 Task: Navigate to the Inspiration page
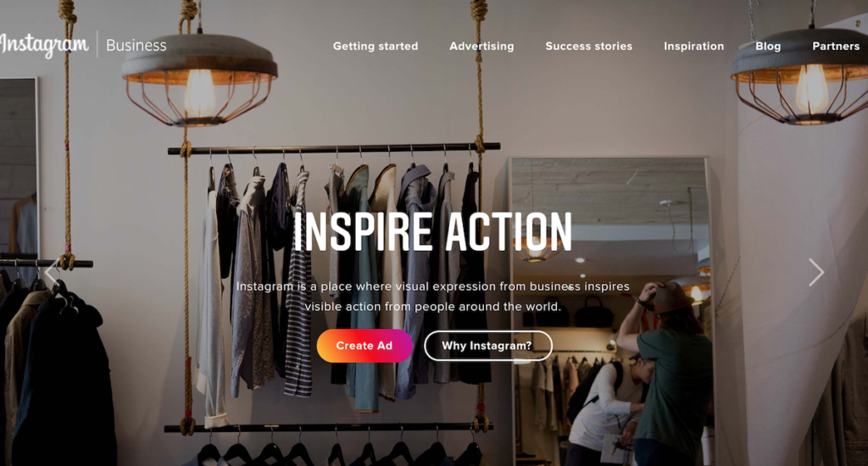693,47
